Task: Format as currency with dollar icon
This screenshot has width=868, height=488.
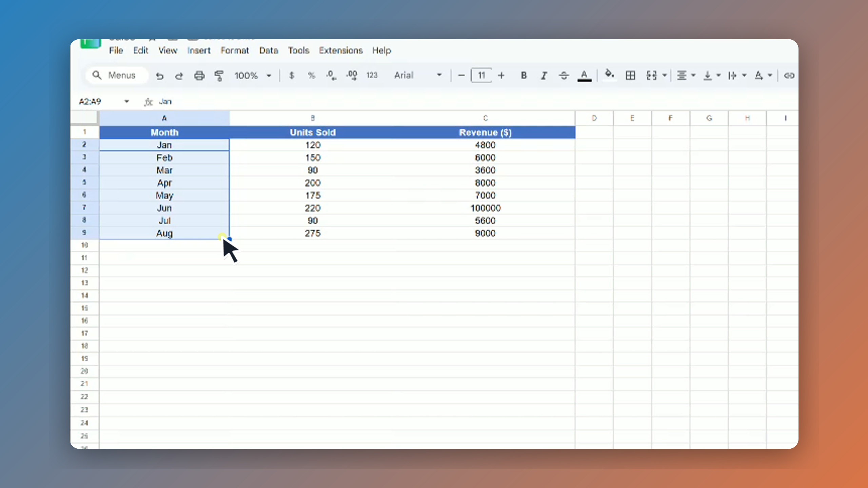Action: coord(291,75)
